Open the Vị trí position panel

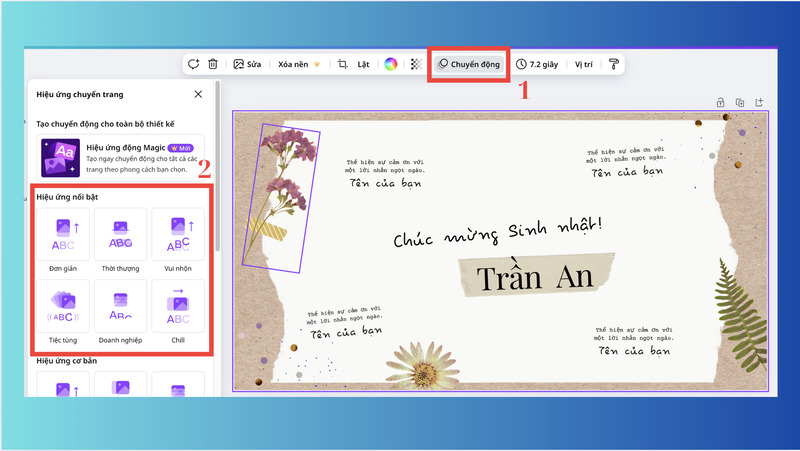(584, 64)
